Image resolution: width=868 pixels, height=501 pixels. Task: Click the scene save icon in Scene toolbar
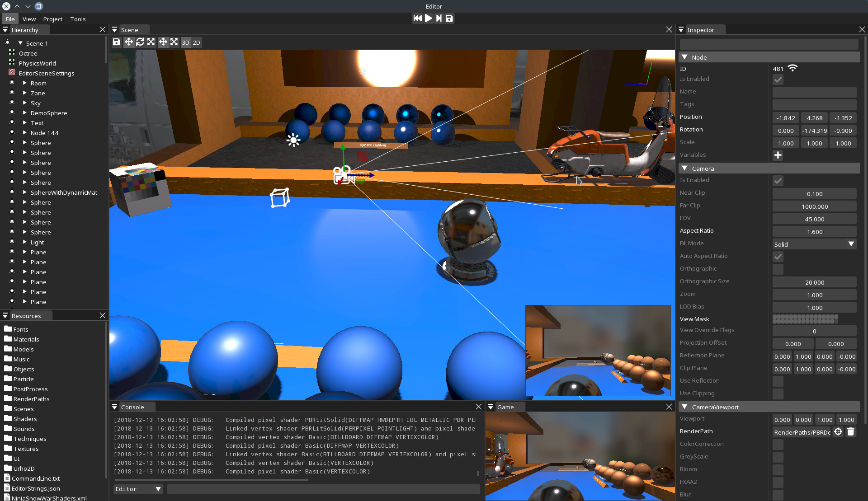click(117, 42)
